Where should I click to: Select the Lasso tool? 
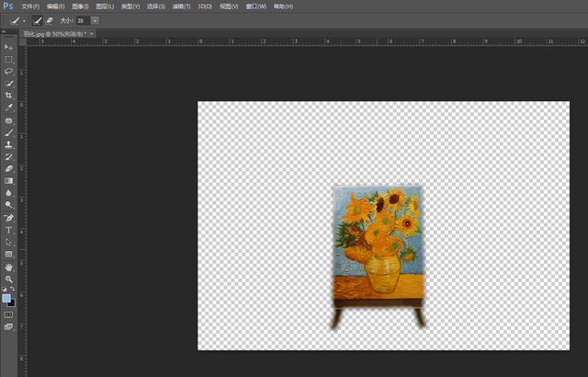point(9,71)
